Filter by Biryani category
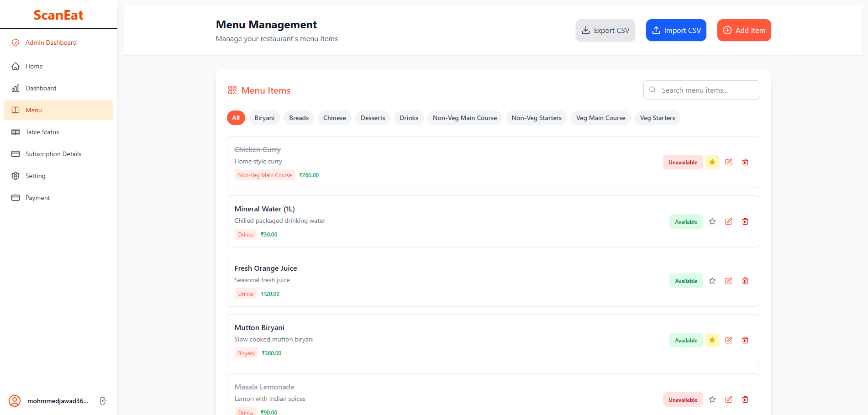 pos(264,118)
